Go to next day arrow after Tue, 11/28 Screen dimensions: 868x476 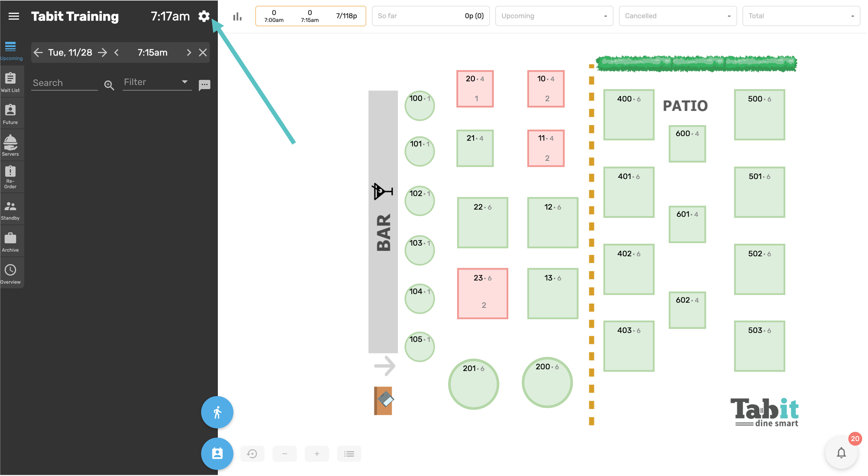point(102,53)
